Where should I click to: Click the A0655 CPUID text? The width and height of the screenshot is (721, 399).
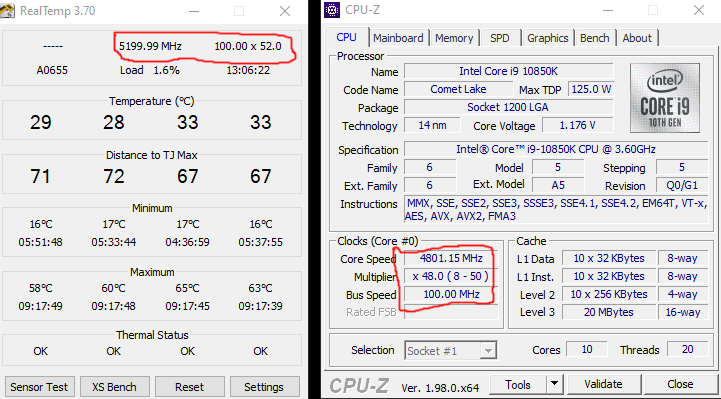pyautogui.click(x=52, y=70)
